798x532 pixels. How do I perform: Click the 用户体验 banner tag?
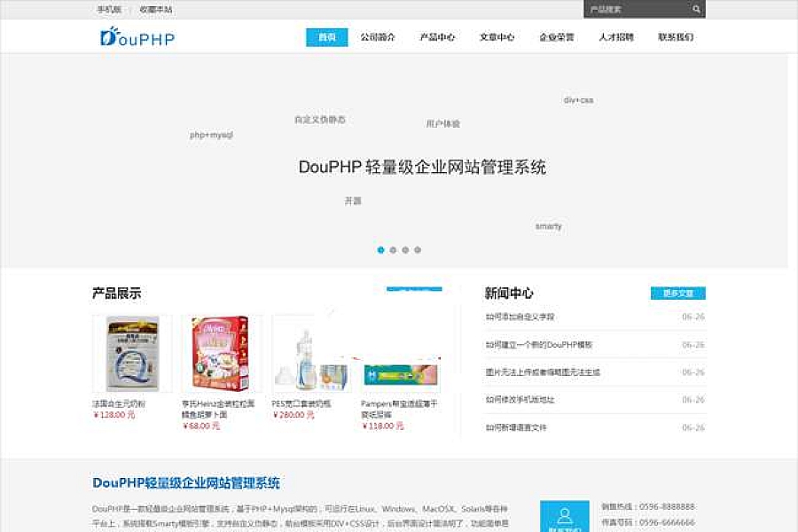(442, 124)
